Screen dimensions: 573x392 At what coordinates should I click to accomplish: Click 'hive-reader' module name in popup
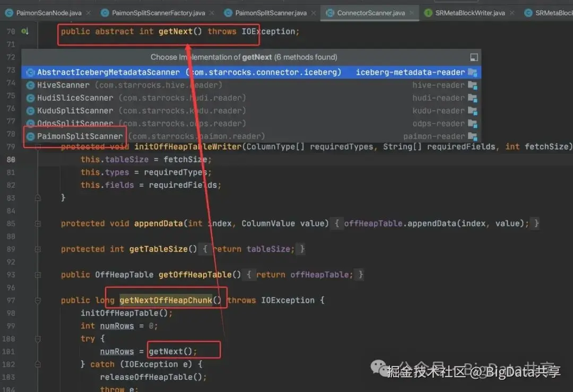(x=438, y=85)
